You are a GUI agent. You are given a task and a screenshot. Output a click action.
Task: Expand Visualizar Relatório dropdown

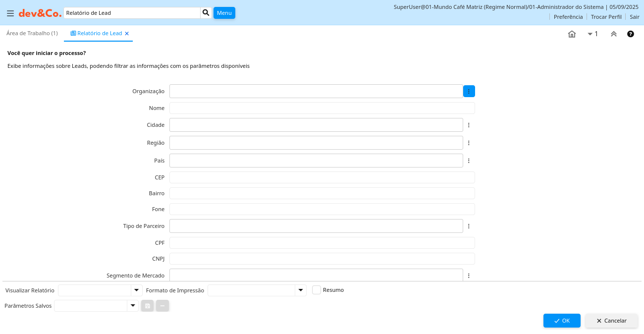(x=136, y=290)
